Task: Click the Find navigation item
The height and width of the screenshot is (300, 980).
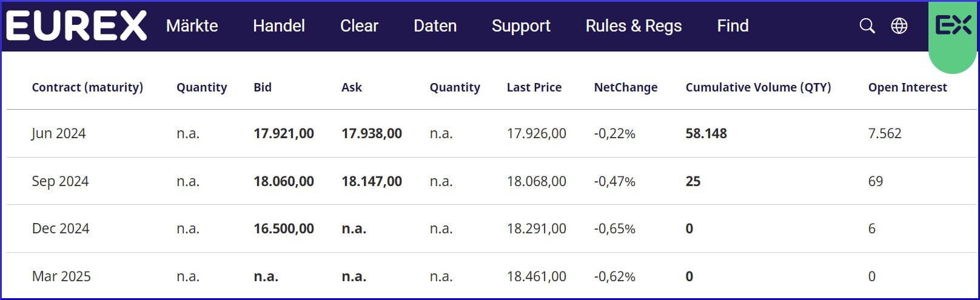Action: 733,26
